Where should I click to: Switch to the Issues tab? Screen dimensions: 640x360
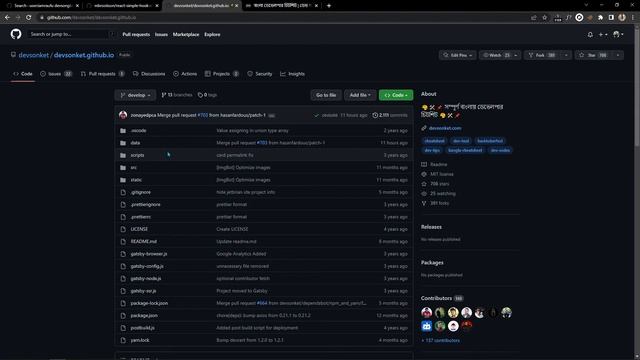click(56, 74)
